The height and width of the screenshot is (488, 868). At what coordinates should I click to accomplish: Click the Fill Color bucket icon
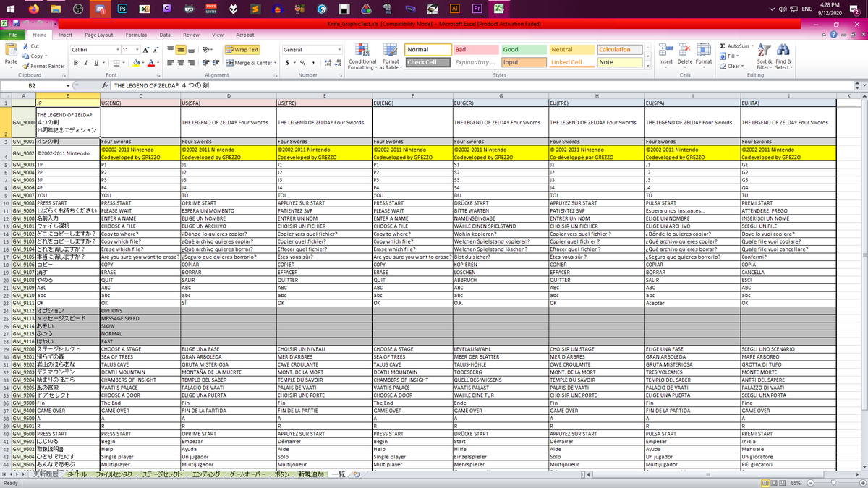click(136, 64)
